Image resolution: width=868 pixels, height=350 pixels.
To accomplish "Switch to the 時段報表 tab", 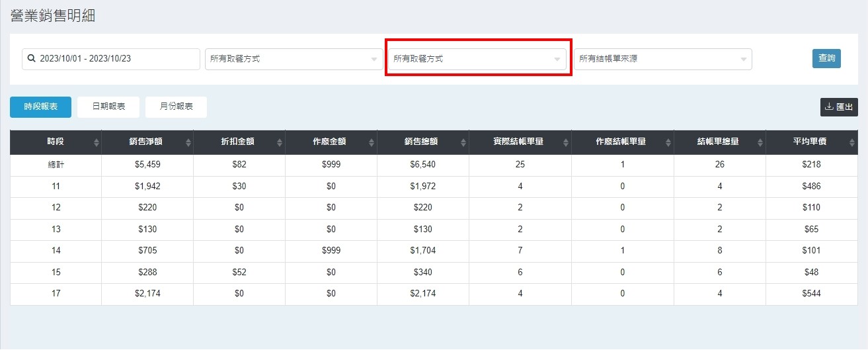I will tap(40, 107).
